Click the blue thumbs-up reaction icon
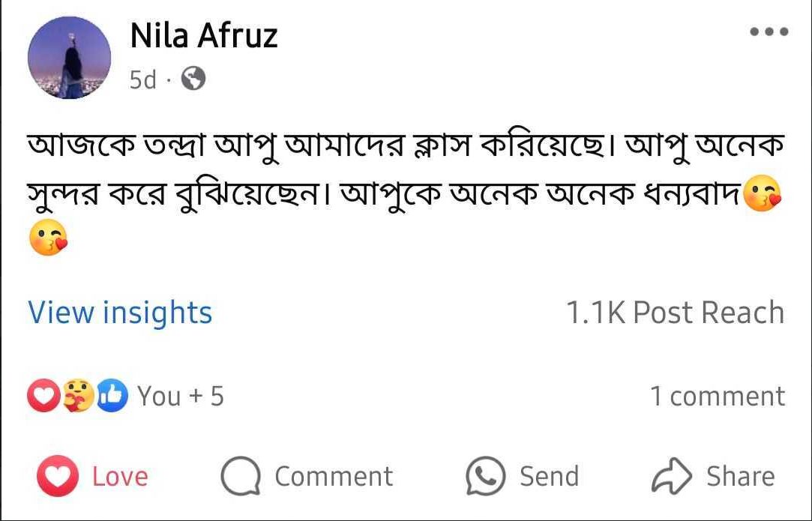This screenshot has width=812, height=521. tap(113, 397)
